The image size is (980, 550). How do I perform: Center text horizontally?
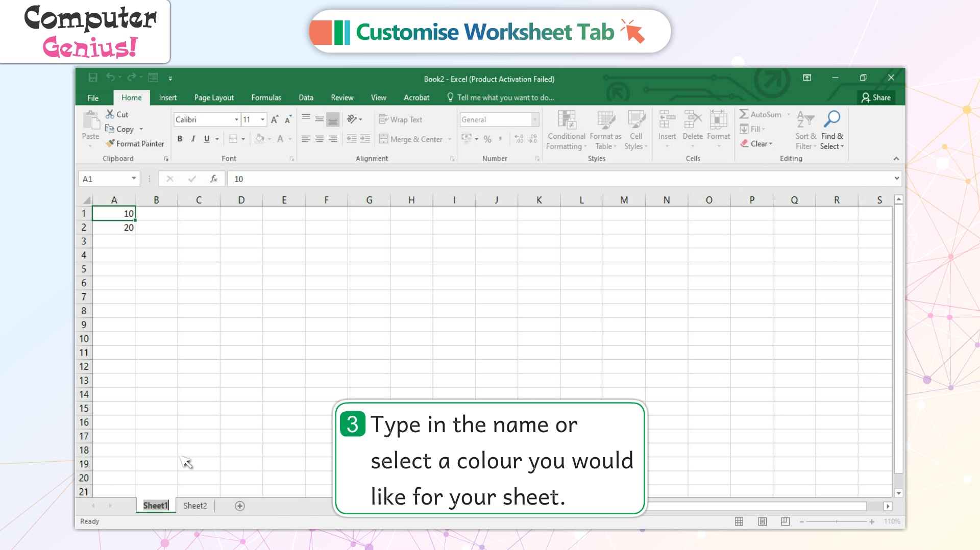(319, 139)
